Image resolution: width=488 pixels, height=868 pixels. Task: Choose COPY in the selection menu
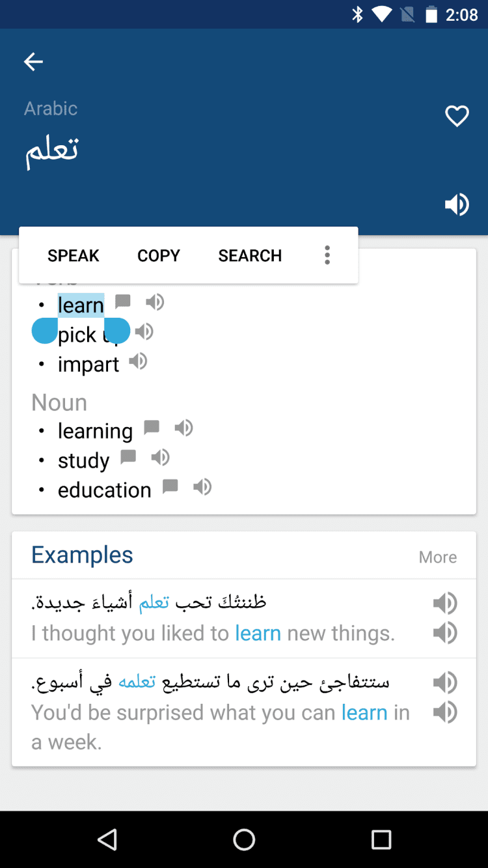[159, 255]
